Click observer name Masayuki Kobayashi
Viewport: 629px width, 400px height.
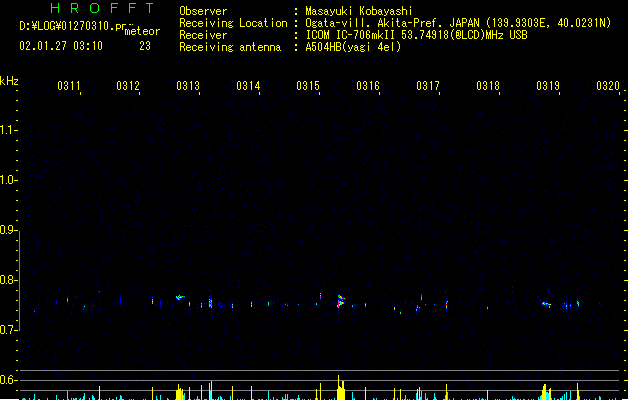pos(359,11)
